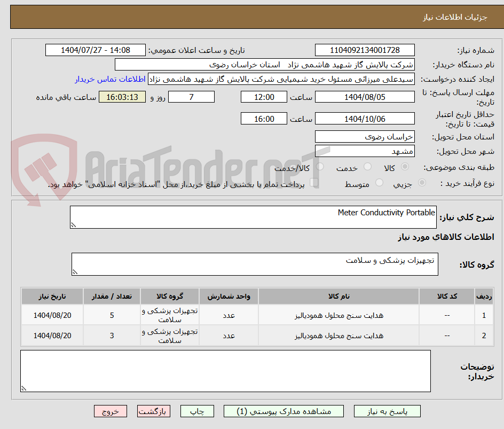This screenshot has width=504, height=429.
Task: Open مشاهده مدارک پیوستی (1) attachments
Action: (283, 411)
